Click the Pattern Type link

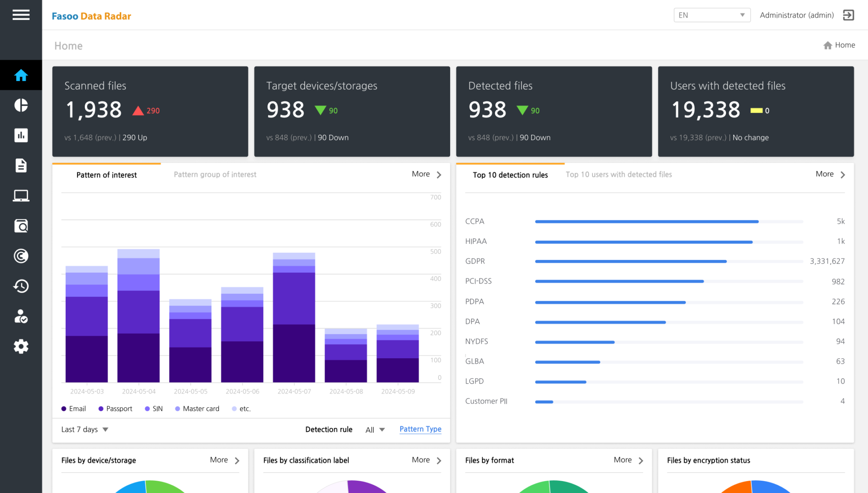point(420,429)
